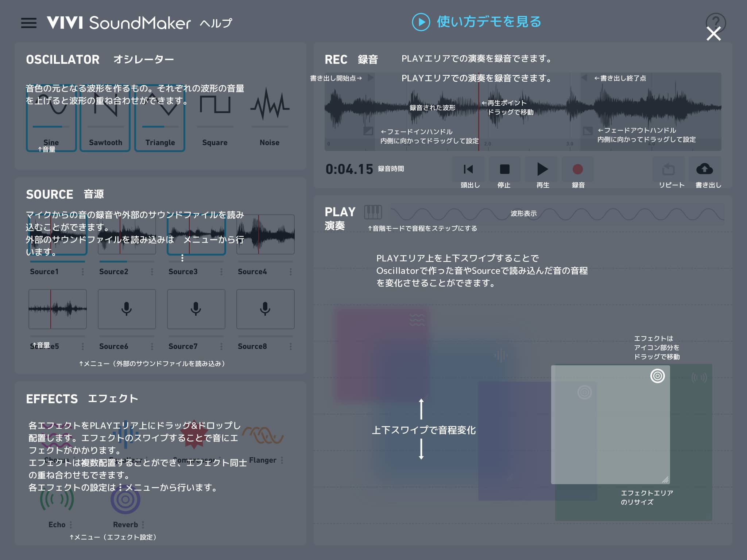Image resolution: width=747 pixels, height=560 pixels.
Task: Open Source4 options menu dots
Action: pos(291,272)
